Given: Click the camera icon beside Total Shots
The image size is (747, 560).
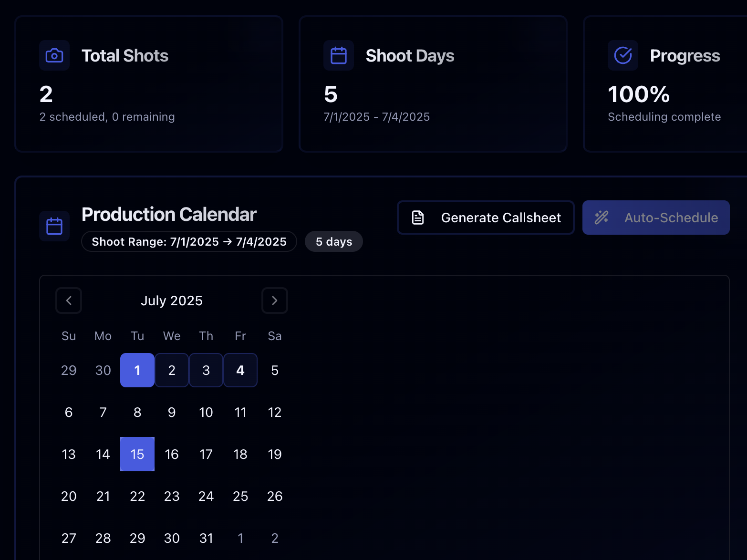Looking at the screenshot, I should tap(54, 56).
